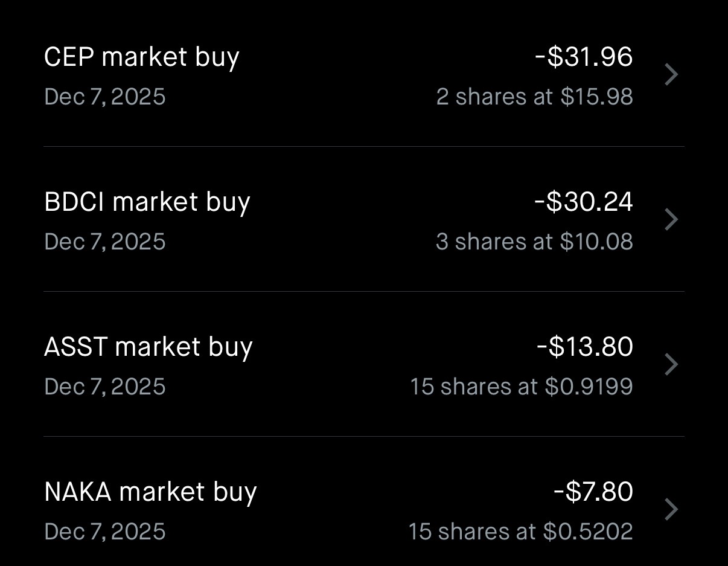
Task: Click the date under NAKA market buy
Action: point(105,532)
